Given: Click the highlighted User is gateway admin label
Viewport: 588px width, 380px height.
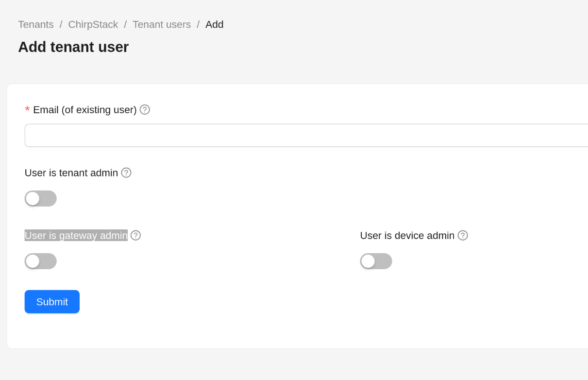Looking at the screenshot, I should click(76, 236).
